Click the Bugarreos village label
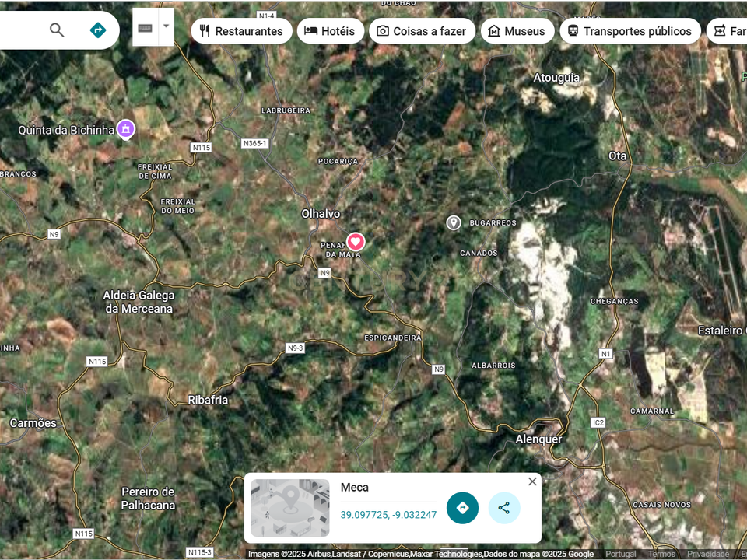The width and height of the screenshot is (747, 560). pyautogui.click(x=493, y=223)
